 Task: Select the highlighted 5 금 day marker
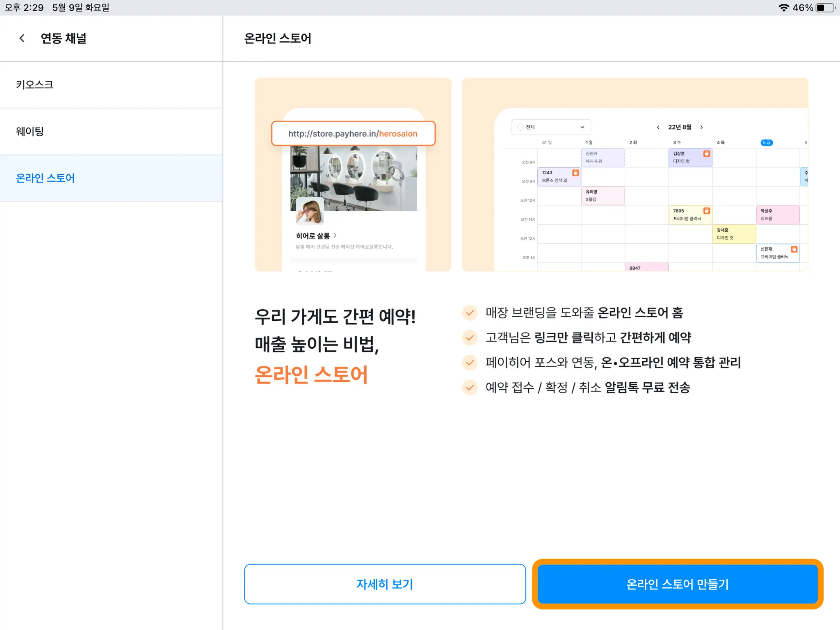pos(766,143)
